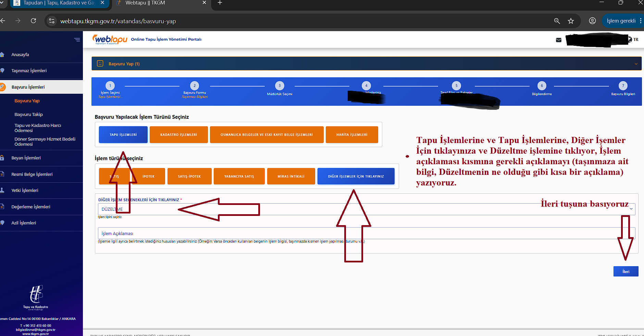This screenshot has width=644, height=336.
Task: Open Azil İşlemleri menu
Action: (24, 223)
